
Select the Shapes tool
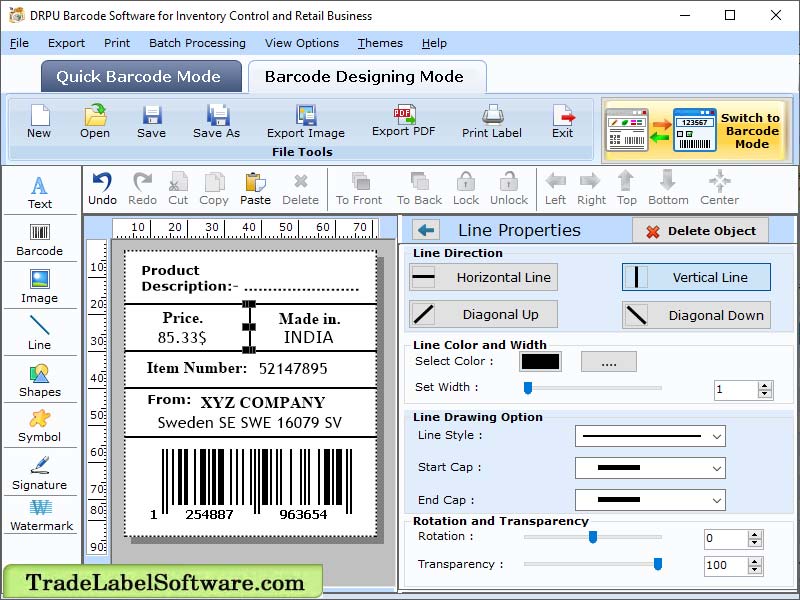pyautogui.click(x=40, y=380)
